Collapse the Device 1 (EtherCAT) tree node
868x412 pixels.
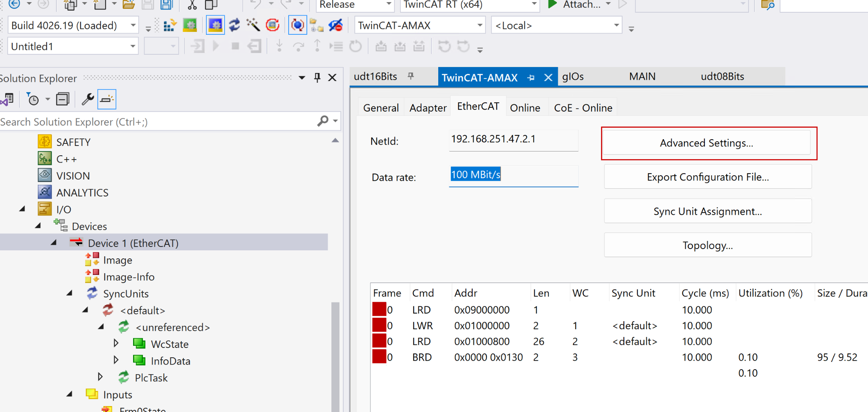(x=54, y=243)
